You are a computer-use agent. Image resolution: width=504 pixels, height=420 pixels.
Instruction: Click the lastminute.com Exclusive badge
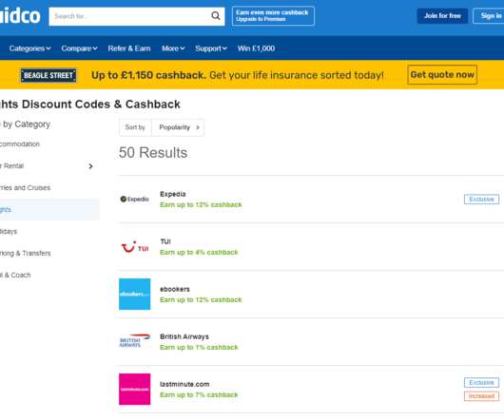[x=481, y=383]
